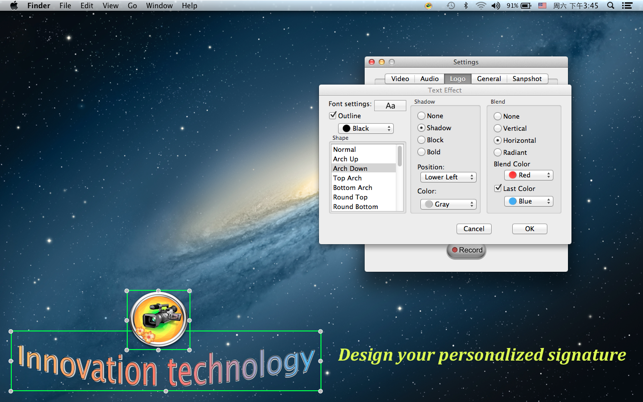Choose Arch Down shape

point(363,168)
